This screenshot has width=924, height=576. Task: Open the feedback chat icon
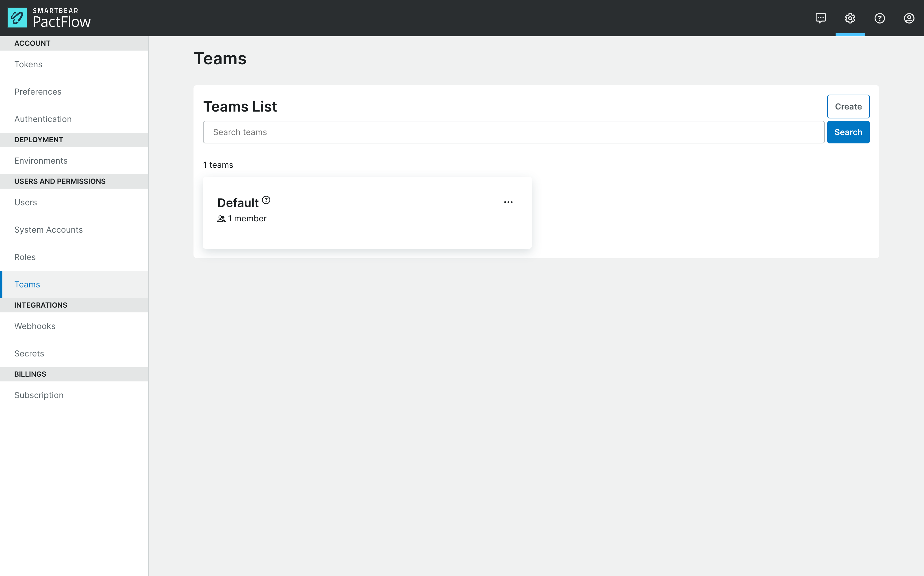coord(821,18)
